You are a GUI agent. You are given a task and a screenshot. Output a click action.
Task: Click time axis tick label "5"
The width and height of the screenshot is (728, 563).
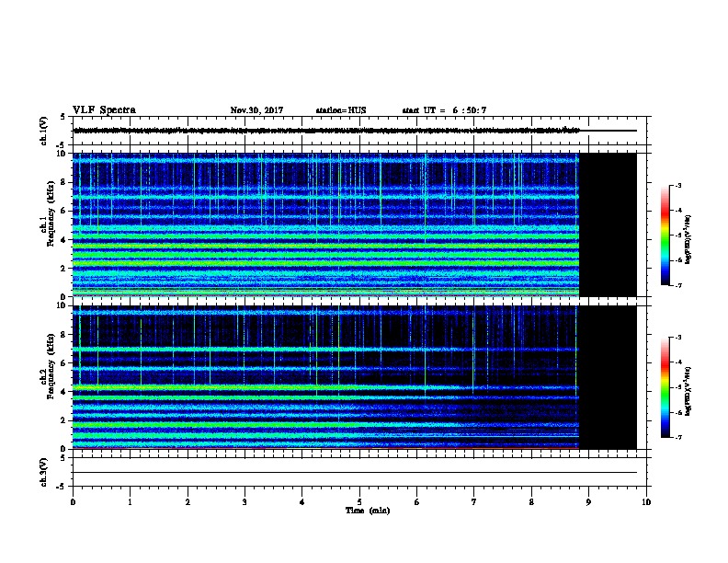coord(359,502)
